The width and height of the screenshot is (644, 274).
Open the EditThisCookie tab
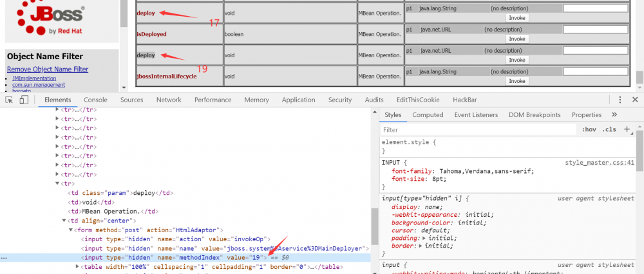(418, 100)
